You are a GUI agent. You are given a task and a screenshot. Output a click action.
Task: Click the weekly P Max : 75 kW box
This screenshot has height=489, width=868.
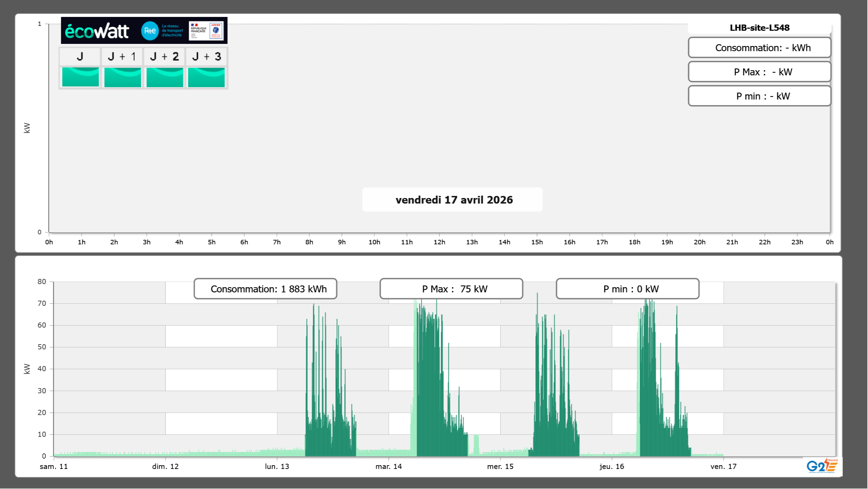(x=451, y=289)
